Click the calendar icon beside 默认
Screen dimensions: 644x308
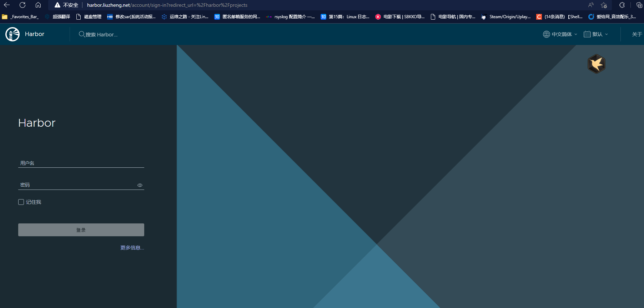[587, 34]
